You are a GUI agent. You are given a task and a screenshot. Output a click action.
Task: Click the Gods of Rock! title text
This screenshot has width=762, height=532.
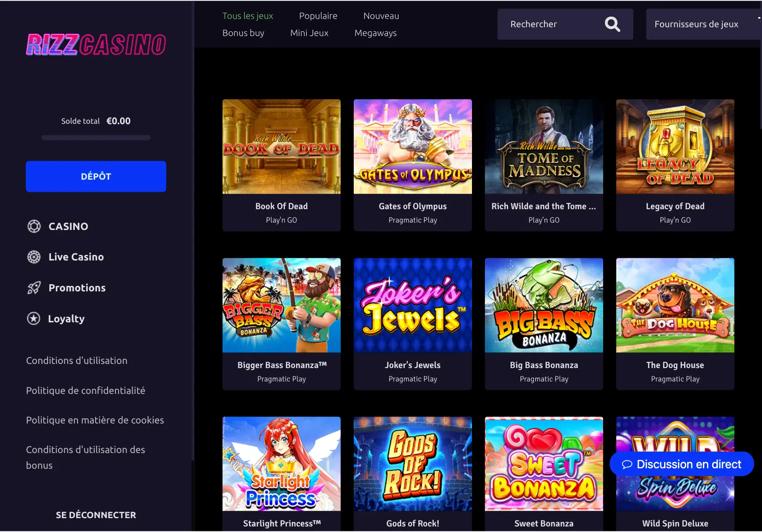coord(413,524)
